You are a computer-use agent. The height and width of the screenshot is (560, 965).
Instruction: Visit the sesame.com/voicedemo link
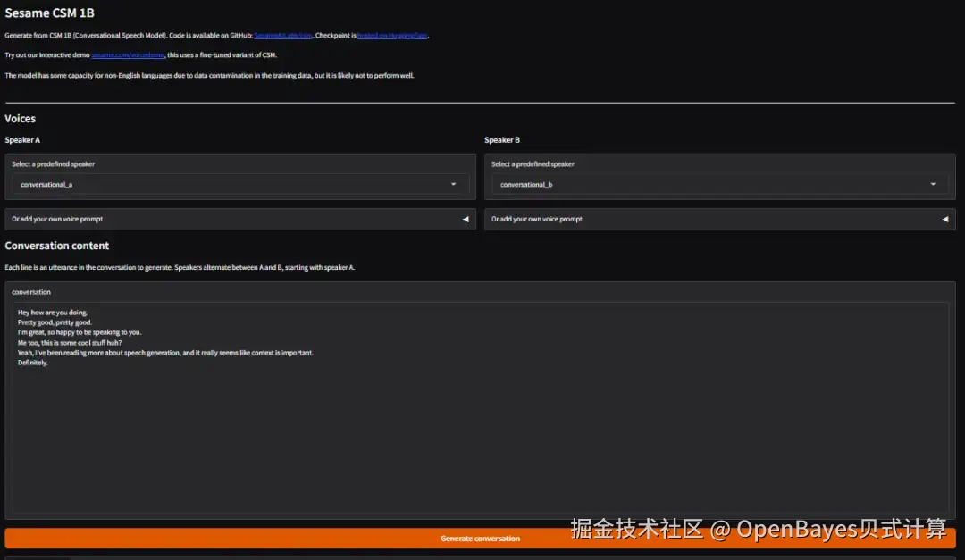point(128,55)
